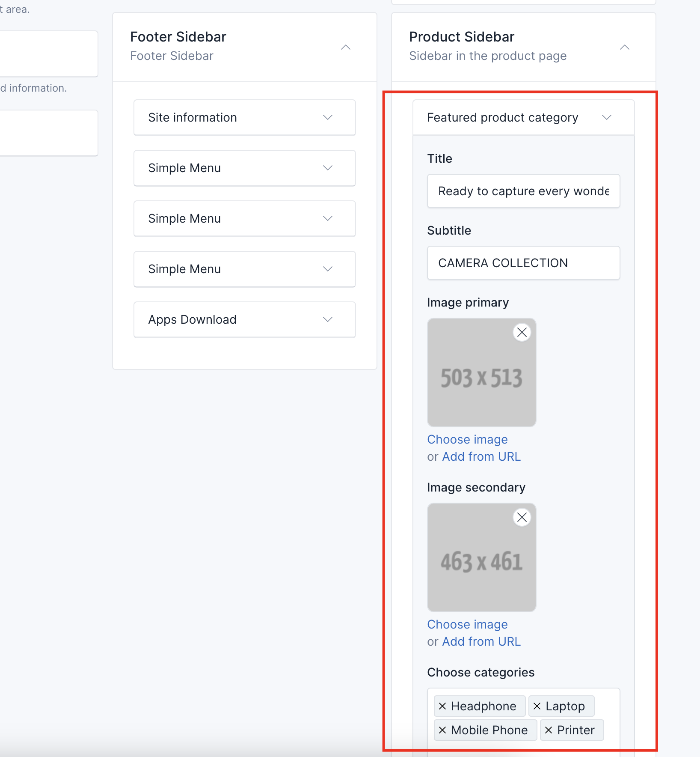Click the Choose categories label
The image size is (700, 757).
481,672
